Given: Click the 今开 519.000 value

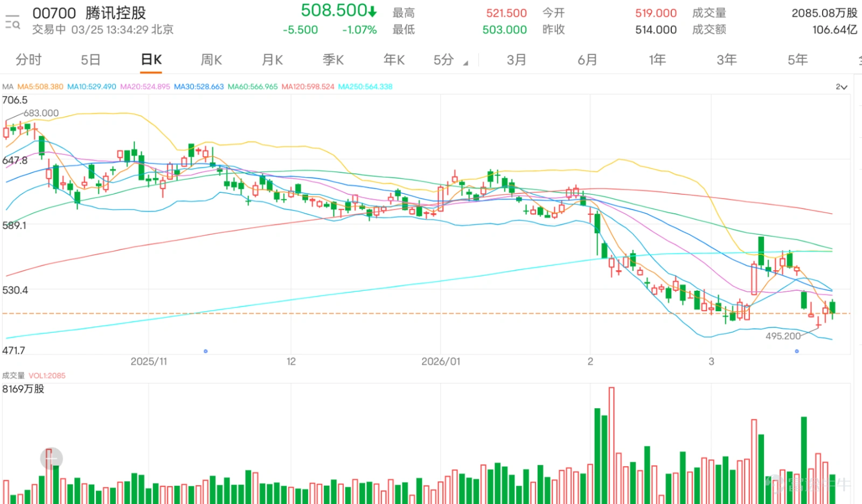Looking at the screenshot, I should tap(656, 13).
